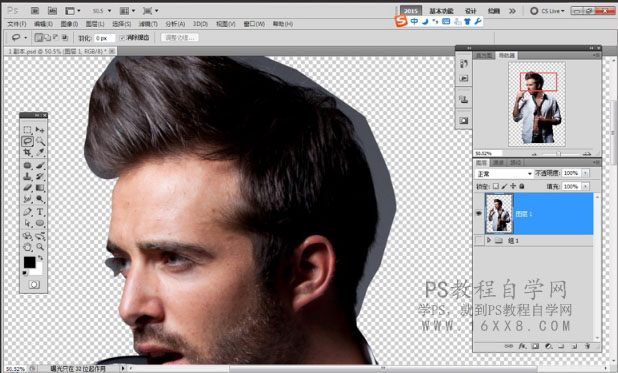Select the Crop tool
The image size is (618, 373).
[x=27, y=152]
